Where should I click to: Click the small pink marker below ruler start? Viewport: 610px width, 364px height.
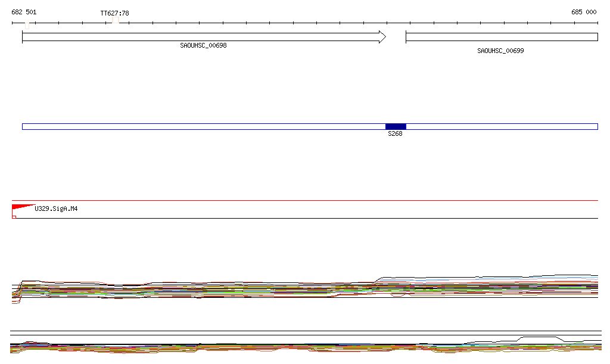pyautogui.click(x=27, y=26)
